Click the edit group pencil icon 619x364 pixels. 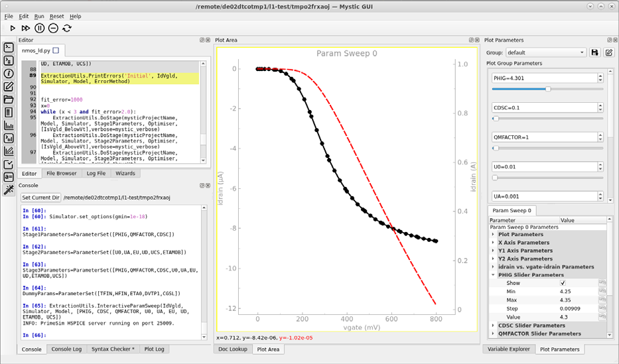[609, 52]
